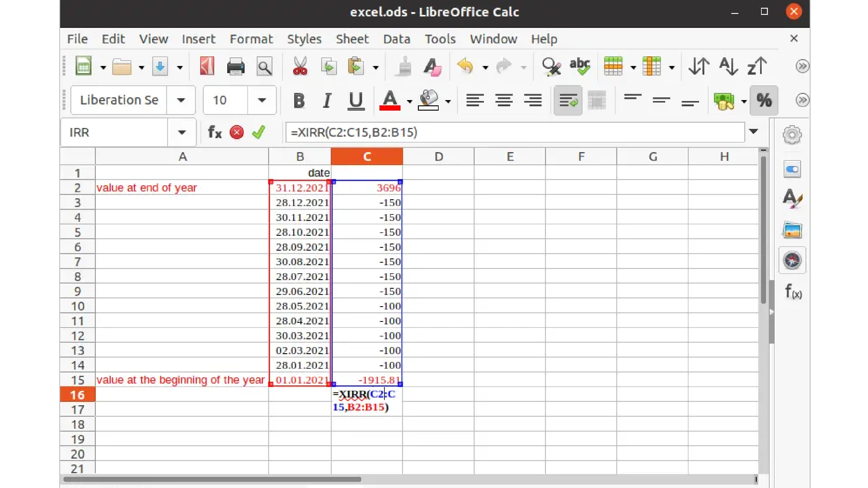The image size is (868, 488).
Task: Open background color dropdown arrow
Action: click(448, 101)
